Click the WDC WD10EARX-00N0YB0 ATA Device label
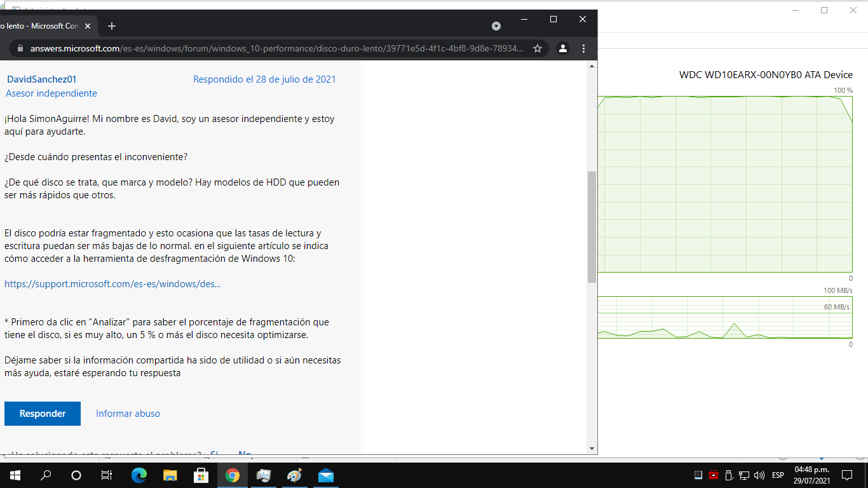The width and height of the screenshot is (868, 488). click(766, 75)
